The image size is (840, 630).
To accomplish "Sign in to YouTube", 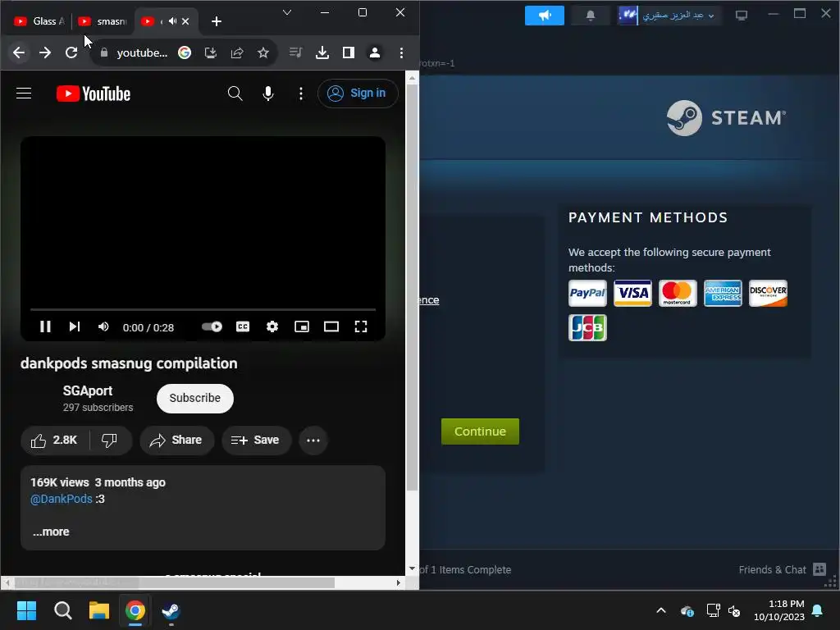I will [358, 94].
